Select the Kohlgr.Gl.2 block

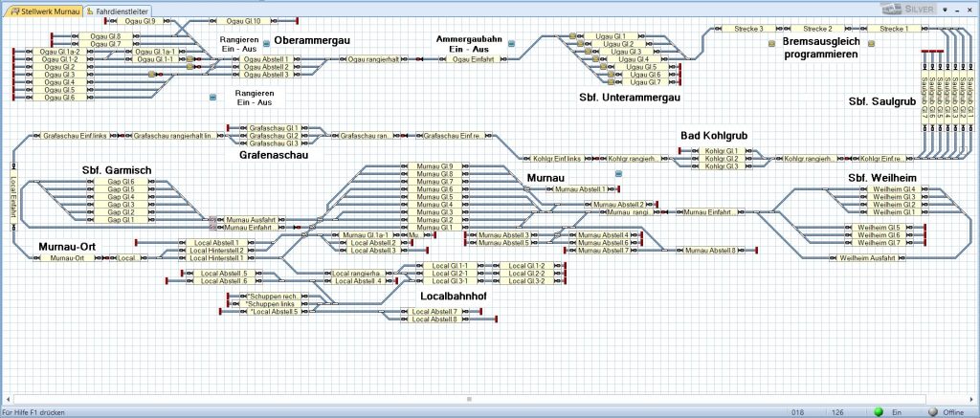pyautogui.click(x=722, y=159)
